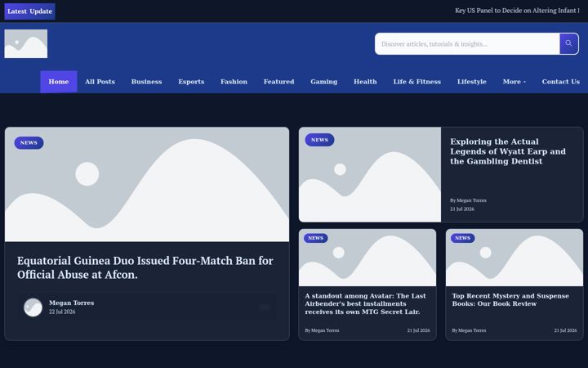Click Megan Torres author avatar icon
Image resolution: width=588 pixels, height=368 pixels.
pos(33,307)
